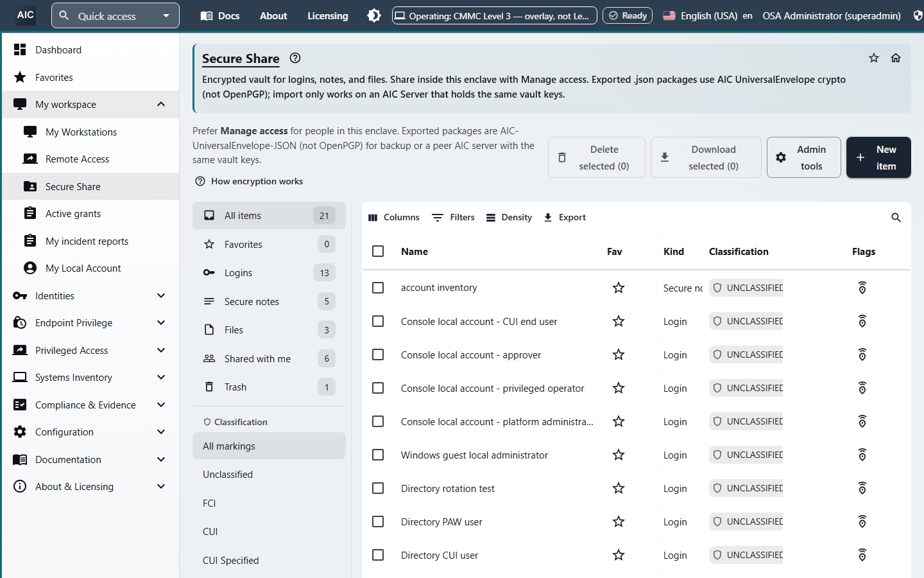
Task: Open the Quick access dropdown
Action: coord(116,15)
